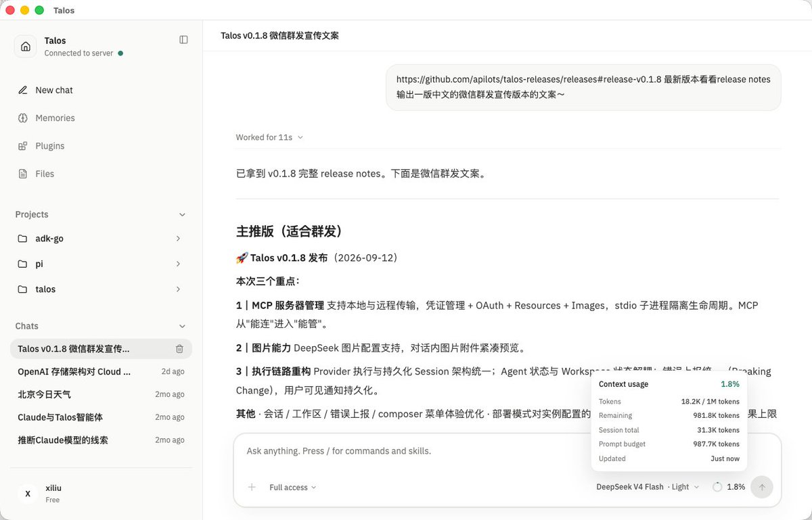Click the Plugins icon
The width and height of the screenshot is (812, 520).
(x=23, y=145)
